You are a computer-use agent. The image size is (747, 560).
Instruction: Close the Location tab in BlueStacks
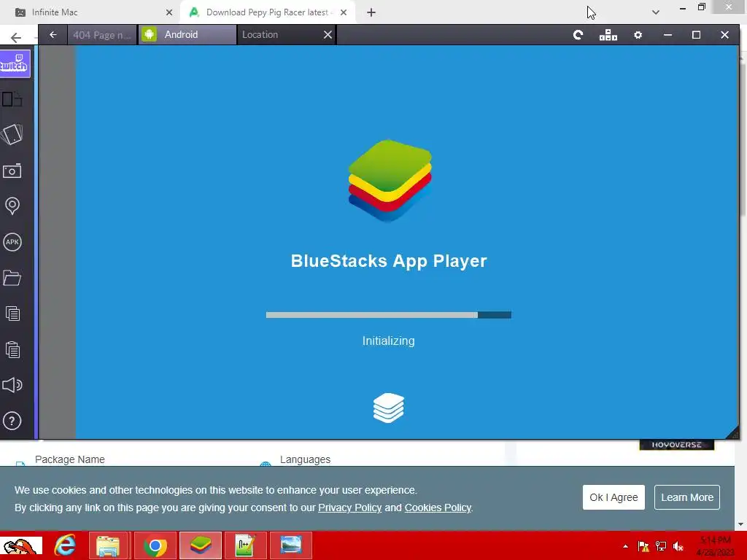point(328,35)
